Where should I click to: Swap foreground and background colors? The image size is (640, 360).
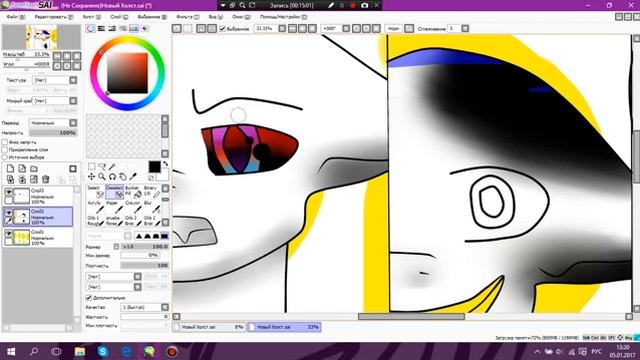click(166, 164)
